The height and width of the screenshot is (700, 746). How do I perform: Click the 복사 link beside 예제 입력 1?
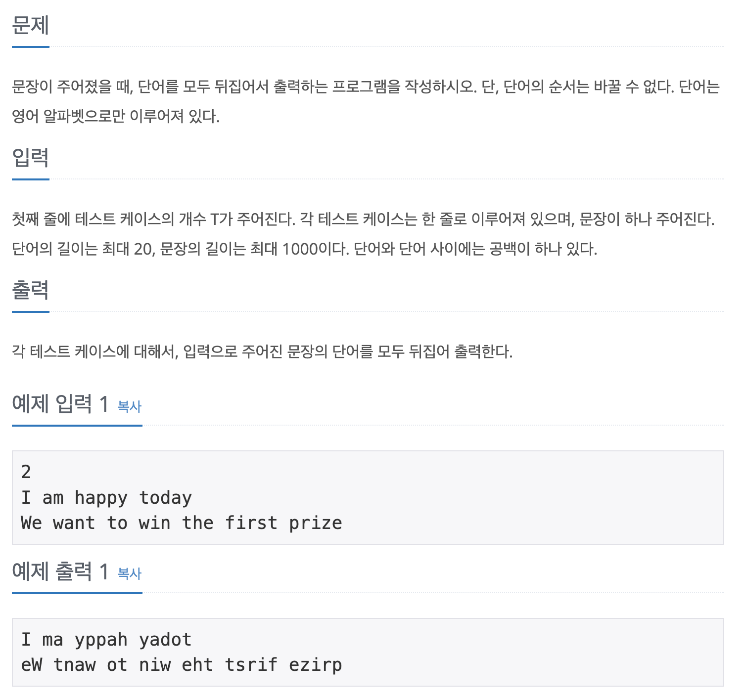(x=130, y=406)
